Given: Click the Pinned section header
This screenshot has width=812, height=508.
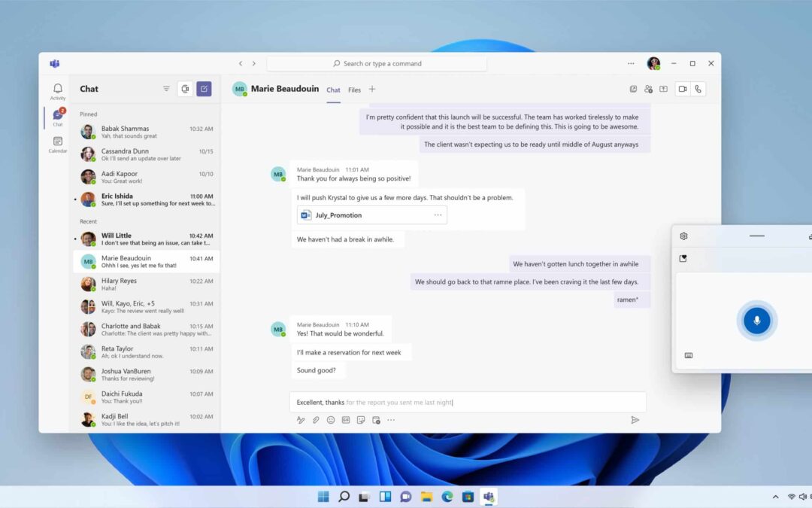Looking at the screenshot, I should 89,114.
